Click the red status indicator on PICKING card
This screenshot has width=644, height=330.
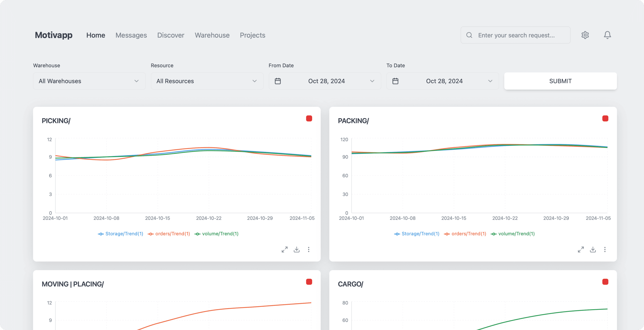(309, 118)
